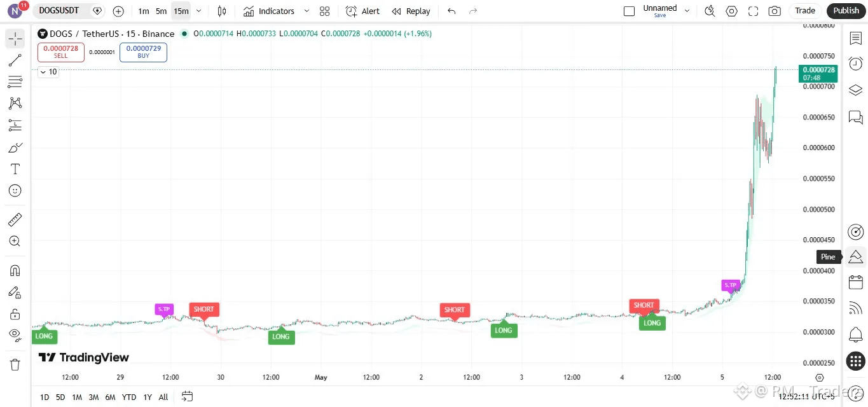Activate the zoom in tool
The height and width of the screenshot is (407, 868).
[x=15, y=242]
